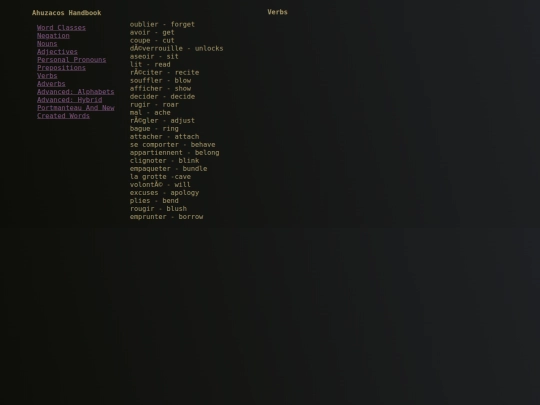Click the 'mal - ache' entry

point(150,113)
